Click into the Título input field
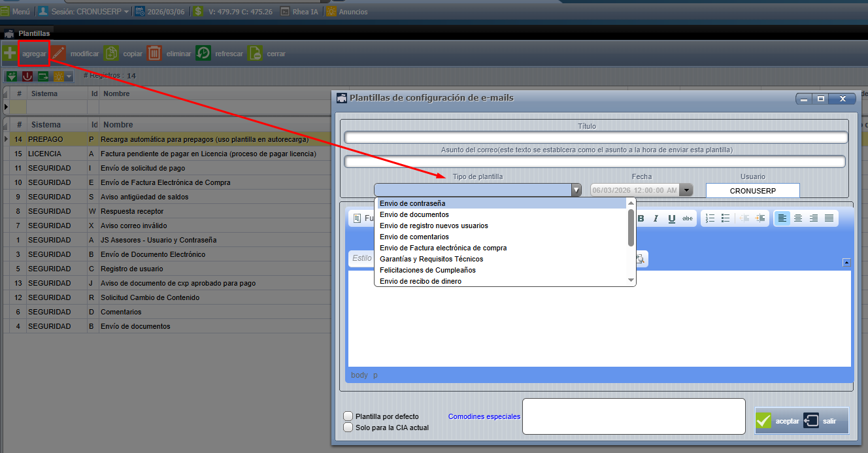The image size is (868, 453). coord(595,137)
